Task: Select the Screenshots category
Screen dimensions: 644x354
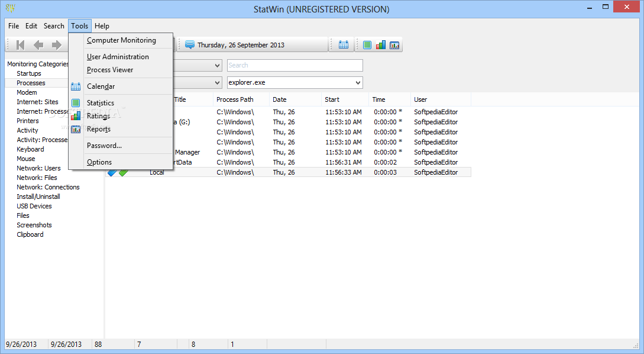Action: click(x=34, y=225)
